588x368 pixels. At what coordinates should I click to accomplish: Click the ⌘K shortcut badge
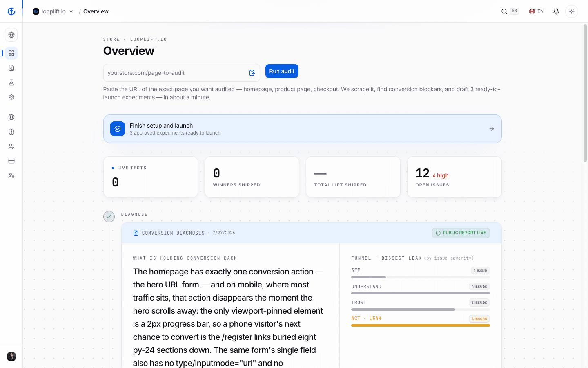pyautogui.click(x=514, y=11)
